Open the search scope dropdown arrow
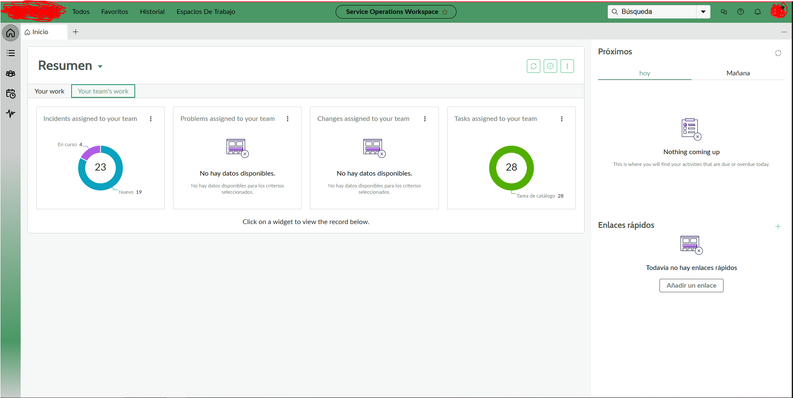Screen dimensions: 793x398 pyautogui.click(x=703, y=12)
